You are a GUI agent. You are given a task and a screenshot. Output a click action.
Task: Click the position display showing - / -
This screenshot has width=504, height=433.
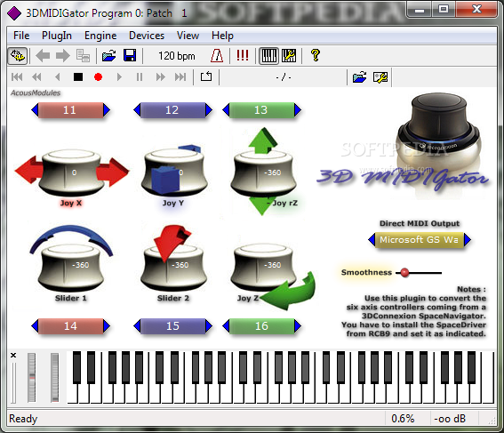(284, 77)
